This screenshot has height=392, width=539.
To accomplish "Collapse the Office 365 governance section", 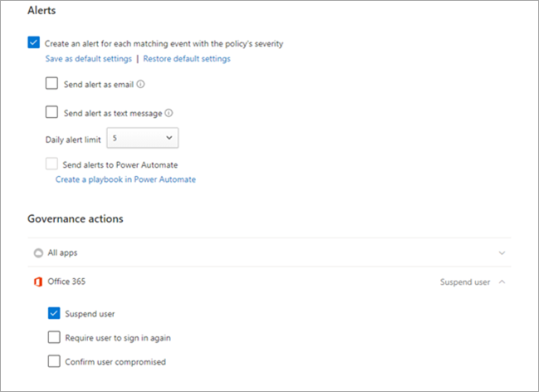I will pos(501,282).
